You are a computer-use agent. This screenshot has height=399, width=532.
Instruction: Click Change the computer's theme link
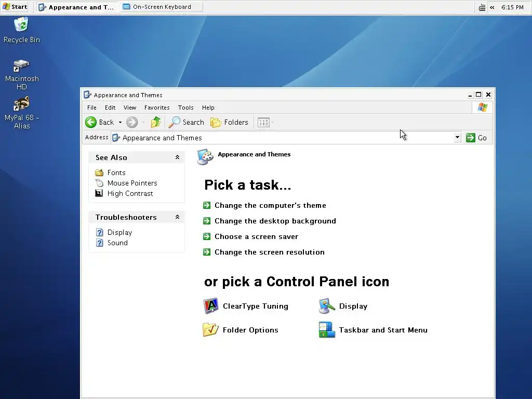pos(270,205)
